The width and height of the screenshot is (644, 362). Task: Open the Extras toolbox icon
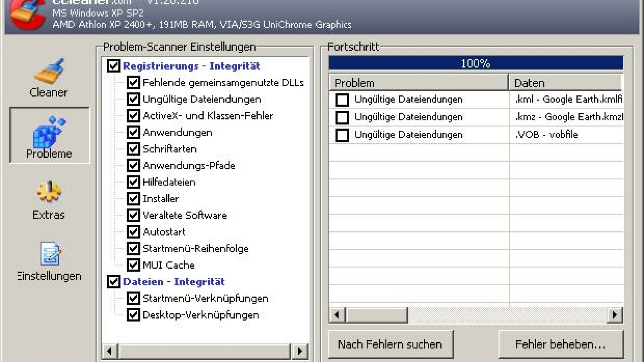tap(49, 193)
